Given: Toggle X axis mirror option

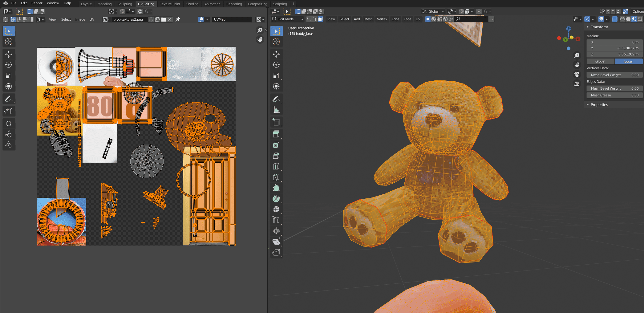Looking at the screenshot, I should coord(608,11).
